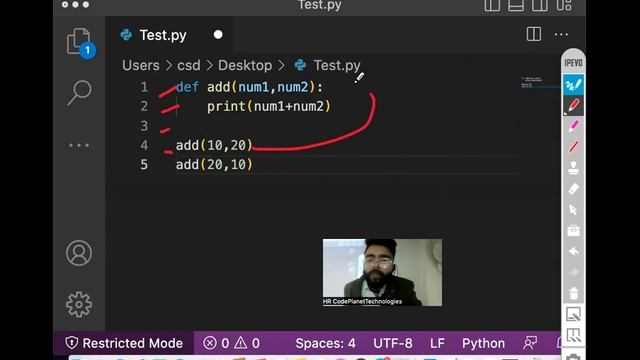Click Test.py in the breadcrumb path

tap(337, 65)
